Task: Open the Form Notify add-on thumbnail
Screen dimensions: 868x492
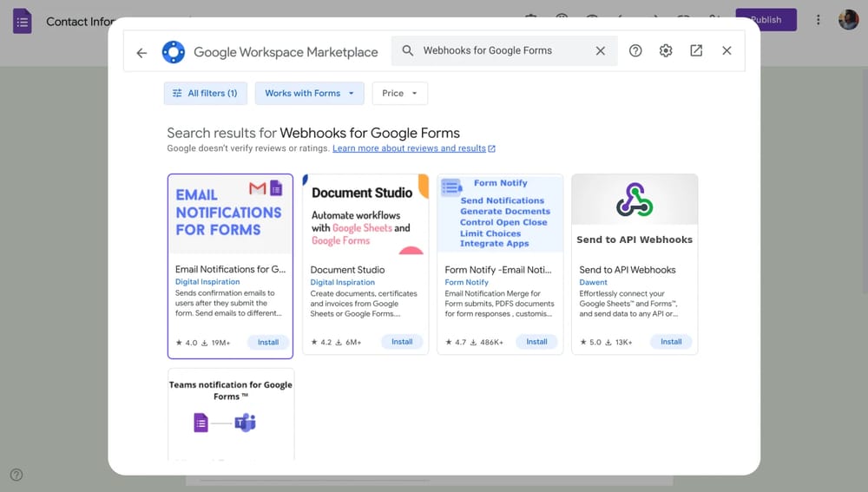Action: (500, 213)
